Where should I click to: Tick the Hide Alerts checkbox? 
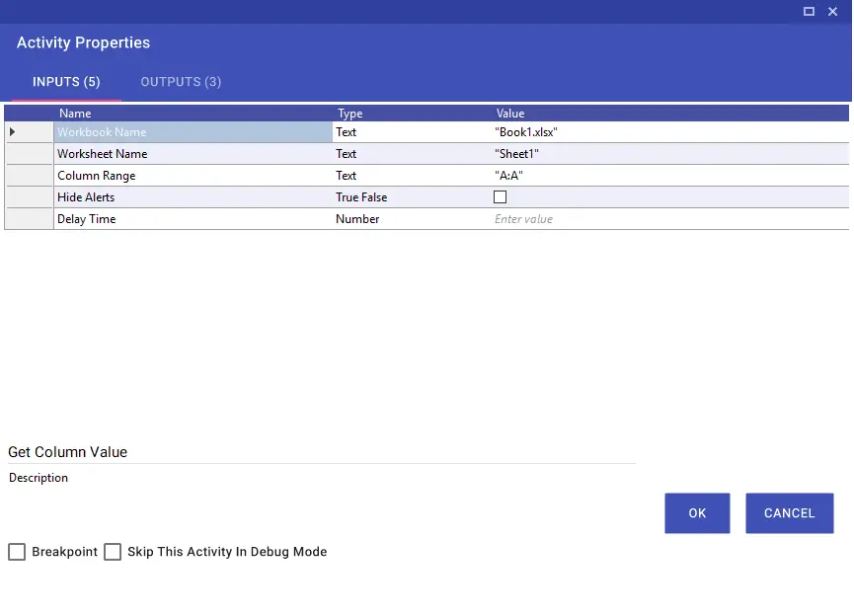[500, 197]
